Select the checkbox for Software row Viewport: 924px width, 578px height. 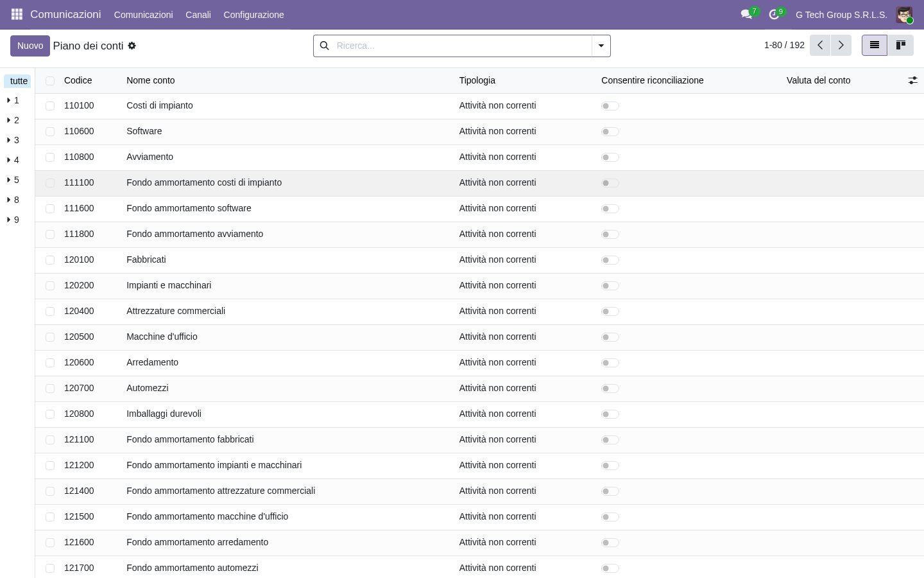[x=50, y=132]
